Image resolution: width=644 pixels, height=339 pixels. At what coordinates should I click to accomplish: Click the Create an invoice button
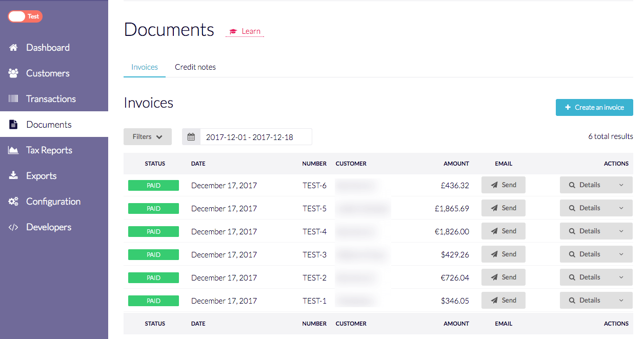pyautogui.click(x=594, y=108)
